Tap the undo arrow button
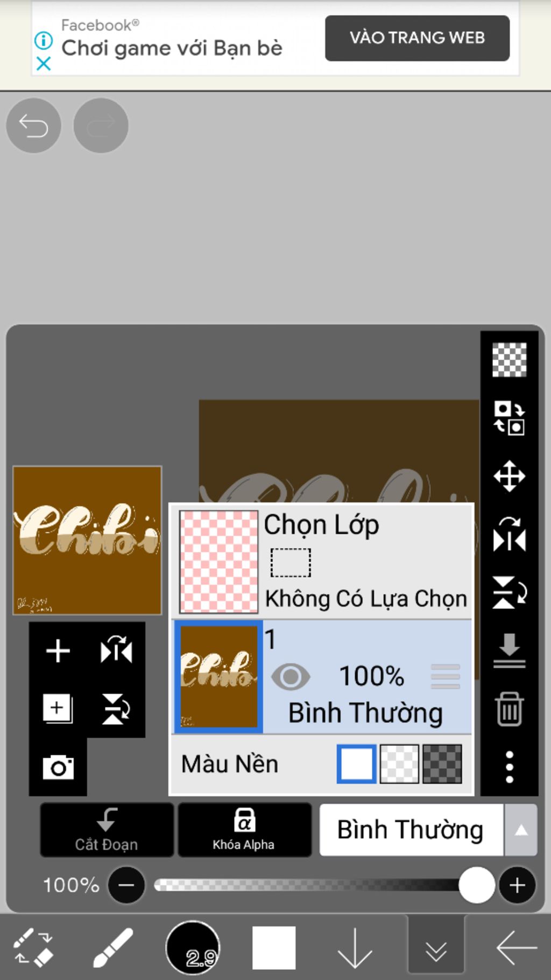551x980 pixels. pyautogui.click(x=33, y=126)
